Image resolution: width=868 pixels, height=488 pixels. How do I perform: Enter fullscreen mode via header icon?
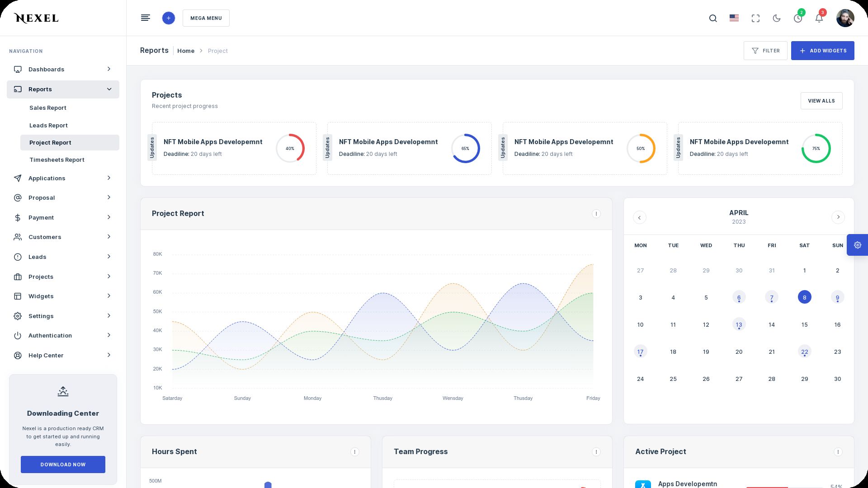[755, 19]
